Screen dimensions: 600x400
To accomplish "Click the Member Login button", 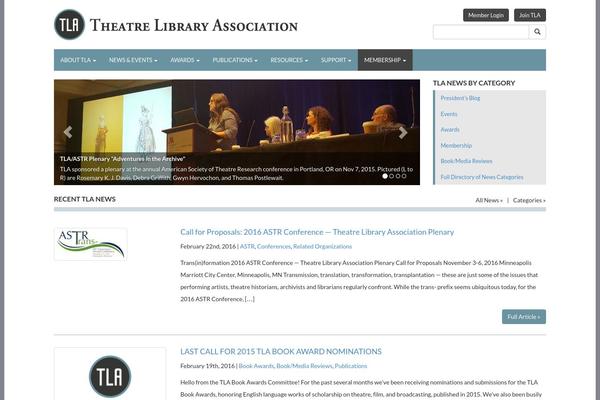I will coord(486,15).
